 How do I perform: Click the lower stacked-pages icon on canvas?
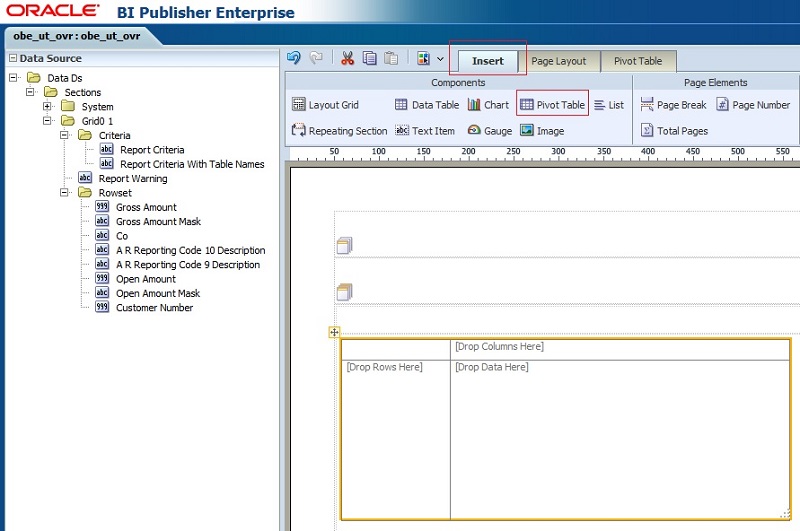[344, 292]
